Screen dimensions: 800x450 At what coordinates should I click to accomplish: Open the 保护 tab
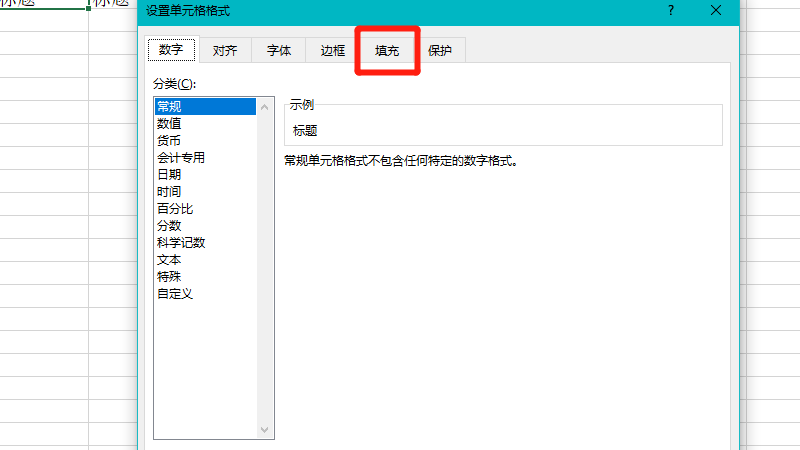(x=440, y=51)
